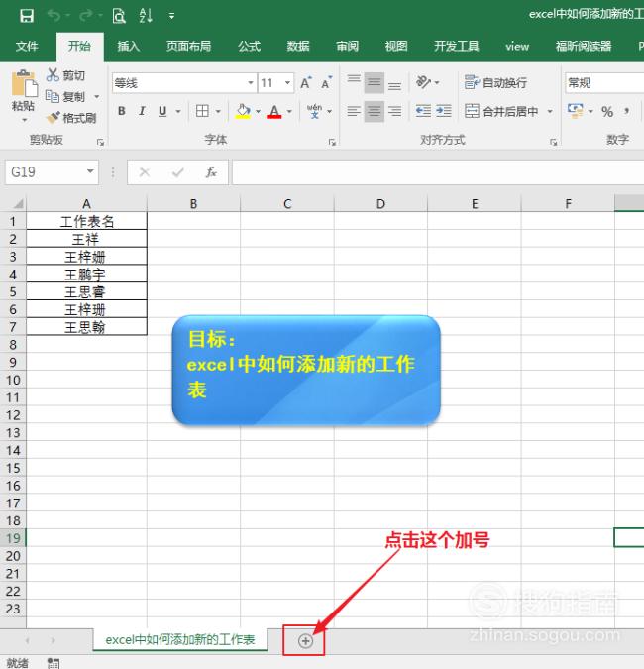Switch to the 视图 ribbon tab

pyautogui.click(x=396, y=46)
